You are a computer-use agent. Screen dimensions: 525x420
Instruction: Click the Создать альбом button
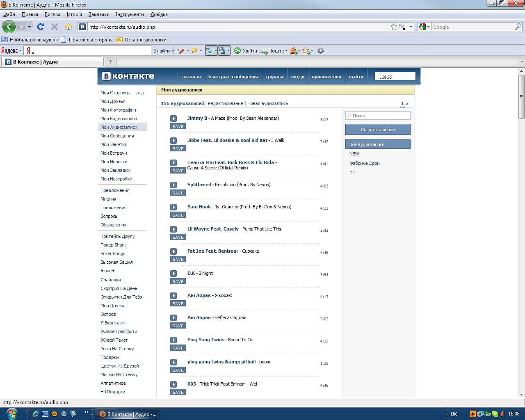(x=378, y=130)
